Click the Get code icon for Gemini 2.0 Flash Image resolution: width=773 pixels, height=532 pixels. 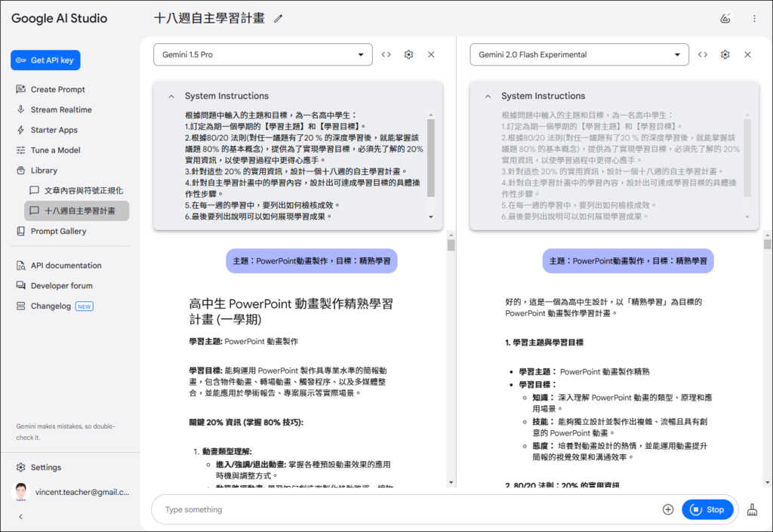(703, 54)
